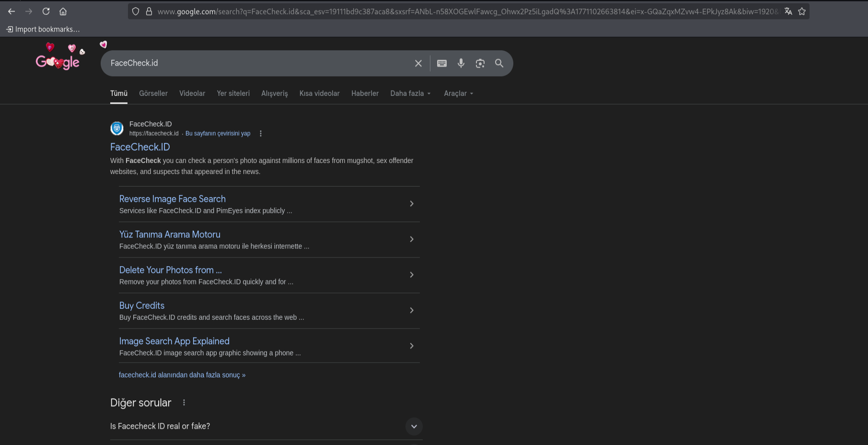Select the Tümü results tab
868x445 pixels.
click(x=119, y=94)
